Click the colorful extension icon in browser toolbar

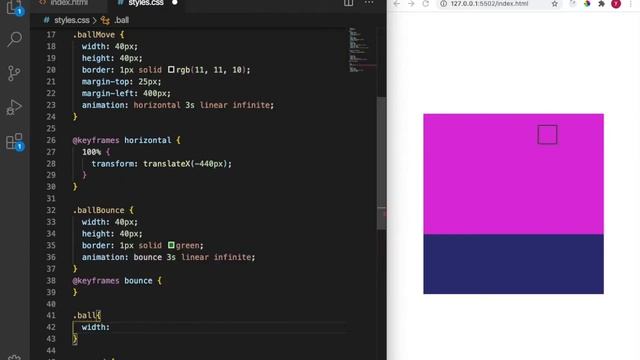click(587, 4)
